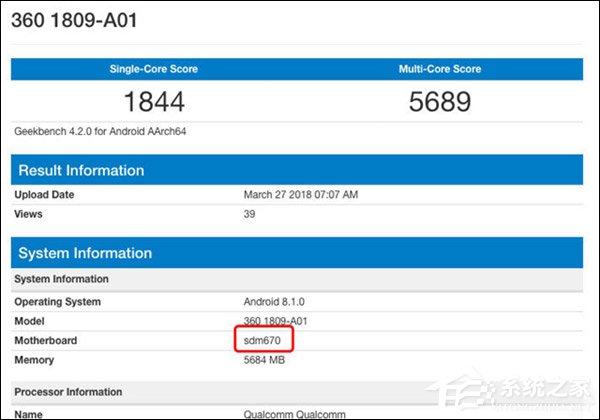Viewport: 600px width, 420px height.
Task: Select the multi-core score value 5689
Action: (440, 102)
